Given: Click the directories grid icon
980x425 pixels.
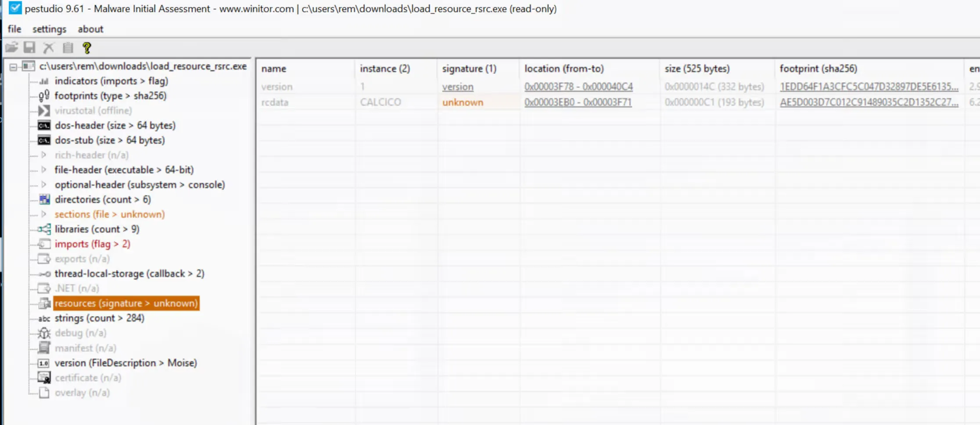Looking at the screenshot, I should pos(44,199).
